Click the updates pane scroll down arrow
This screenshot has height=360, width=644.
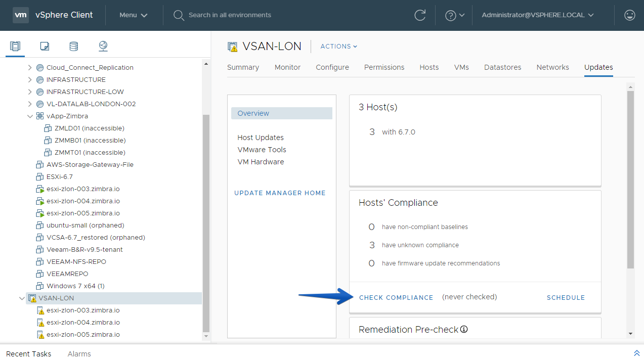(x=630, y=334)
